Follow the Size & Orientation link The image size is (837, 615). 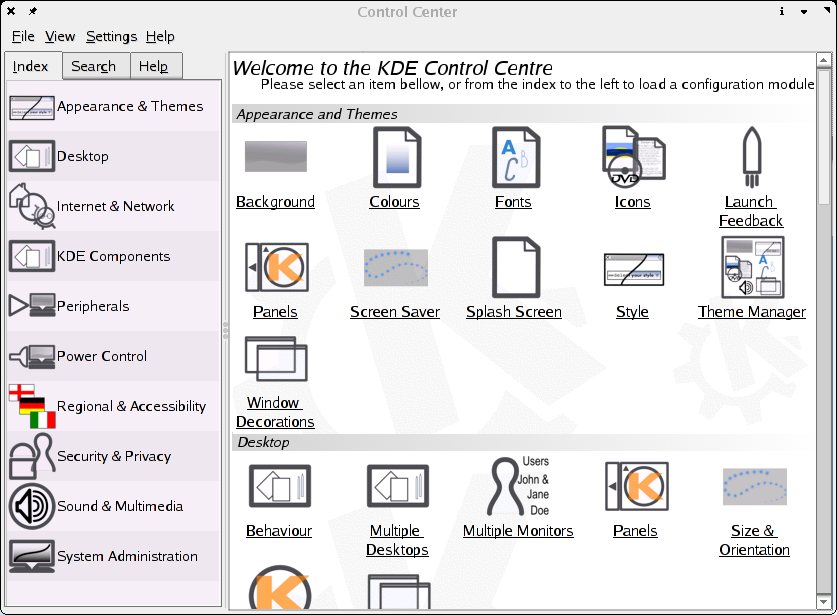point(754,540)
